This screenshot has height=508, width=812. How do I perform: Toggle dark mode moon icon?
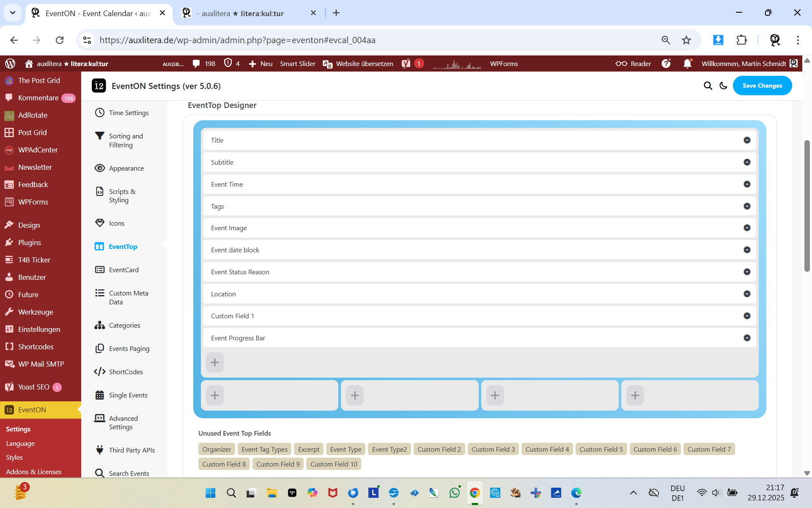click(723, 86)
